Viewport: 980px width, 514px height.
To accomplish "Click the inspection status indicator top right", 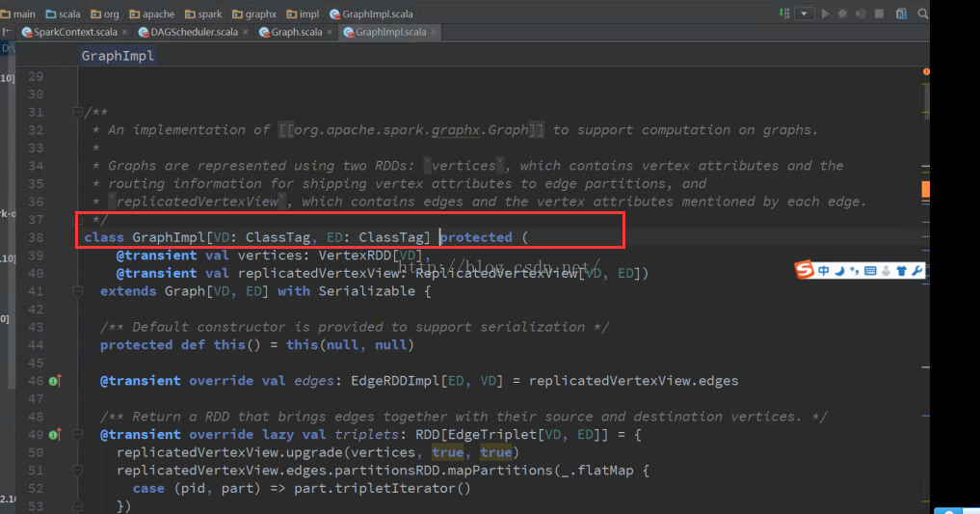I will click(x=926, y=72).
